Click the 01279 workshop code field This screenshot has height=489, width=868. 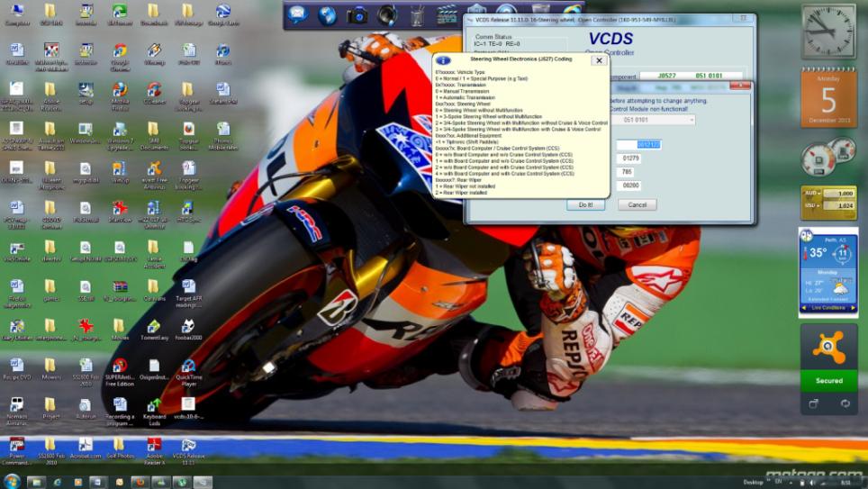tap(629, 158)
